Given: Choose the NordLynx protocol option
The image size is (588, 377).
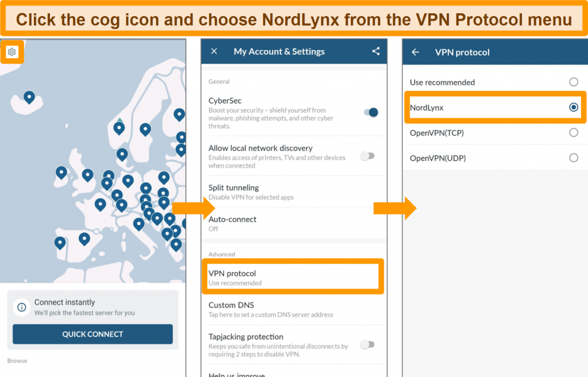Looking at the screenshot, I should click(x=494, y=107).
